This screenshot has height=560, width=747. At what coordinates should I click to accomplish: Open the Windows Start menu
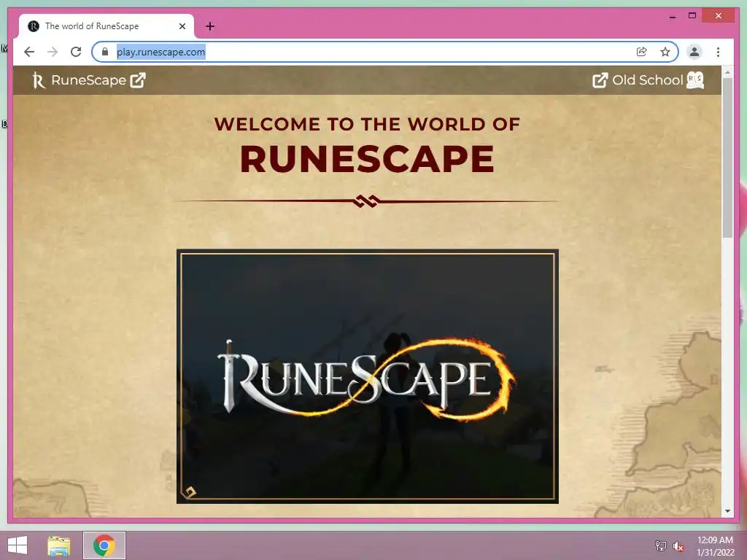[18, 545]
